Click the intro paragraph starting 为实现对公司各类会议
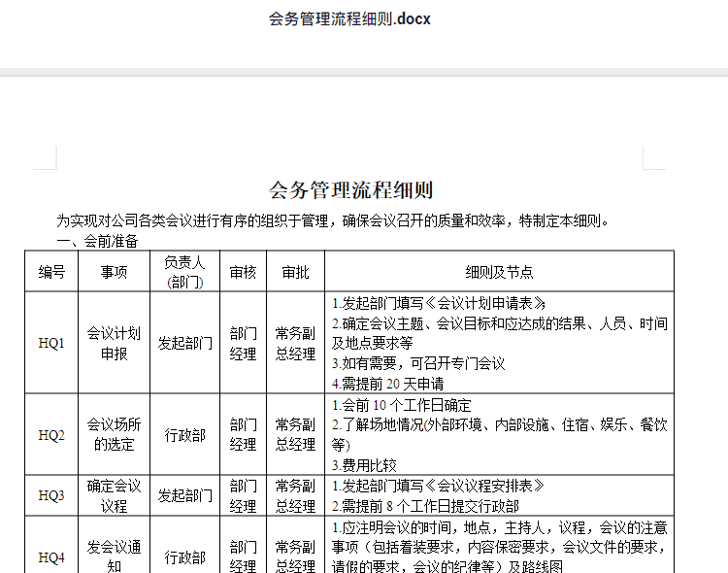The image size is (728, 573). tap(332, 220)
